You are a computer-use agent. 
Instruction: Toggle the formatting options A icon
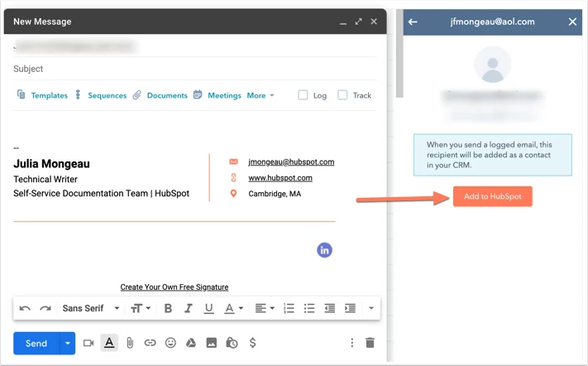109,343
